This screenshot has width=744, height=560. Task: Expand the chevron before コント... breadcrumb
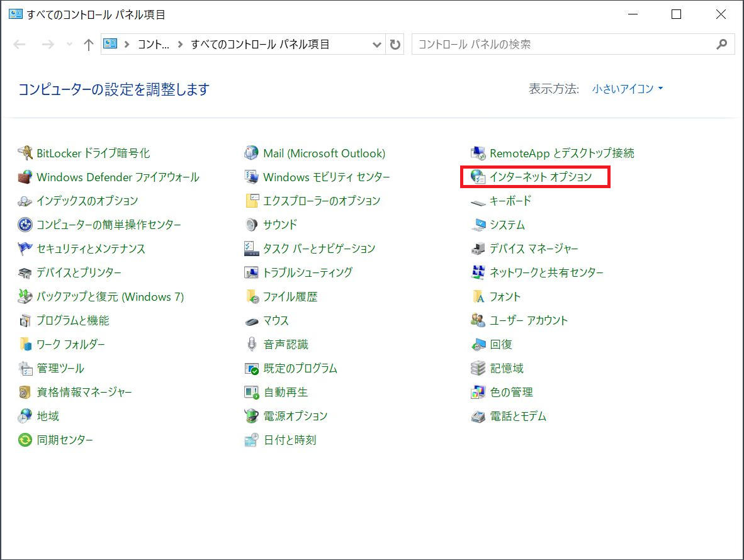pos(127,45)
